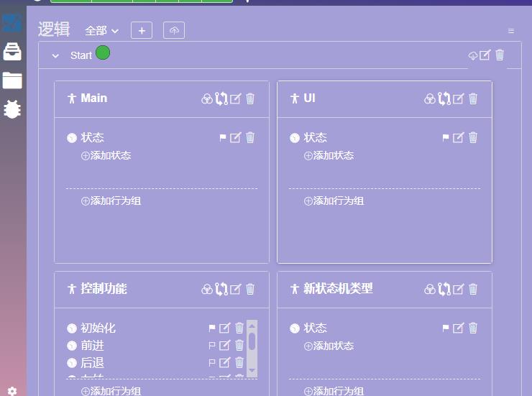
Task: Open the folder sidebar icon
Action: point(12,80)
